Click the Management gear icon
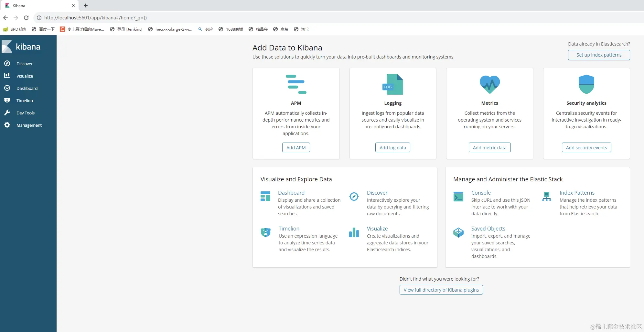This screenshot has height=332, width=644. 7,125
